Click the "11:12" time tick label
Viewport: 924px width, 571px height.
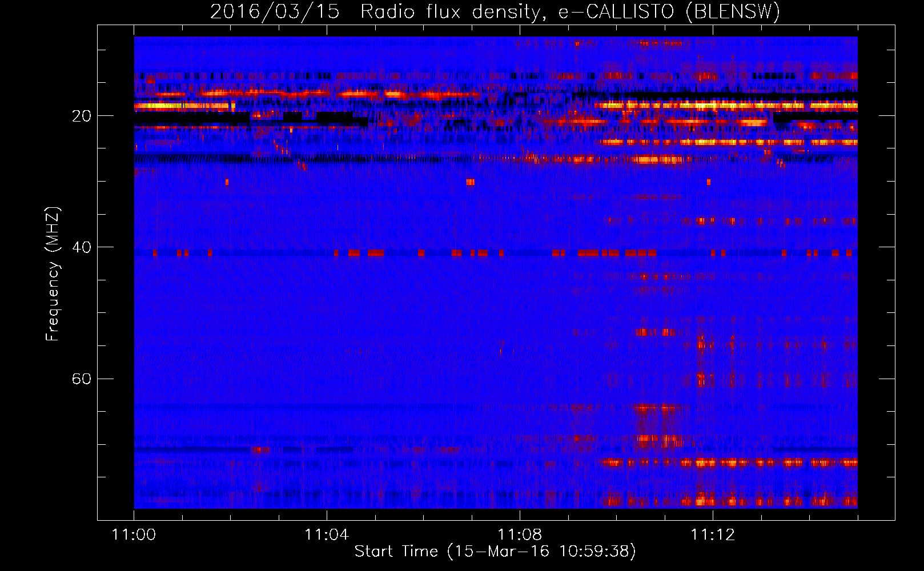(x=713, y=535)
